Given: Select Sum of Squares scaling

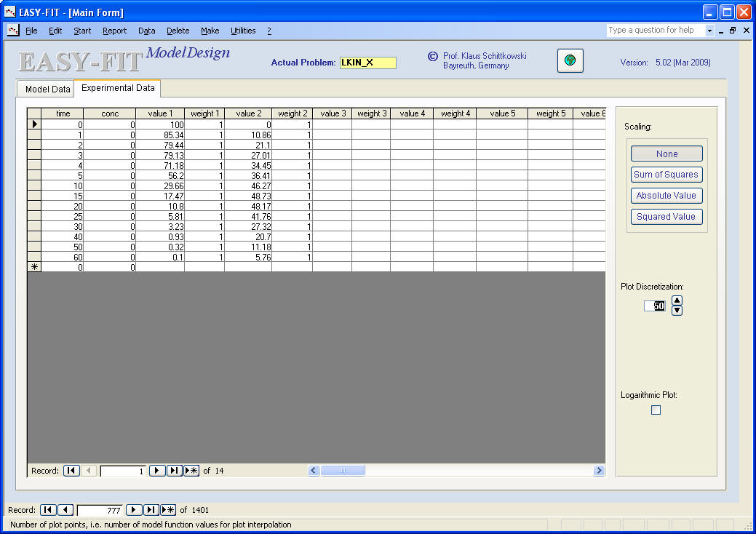Looking at the screenshot, I should 667,175.
